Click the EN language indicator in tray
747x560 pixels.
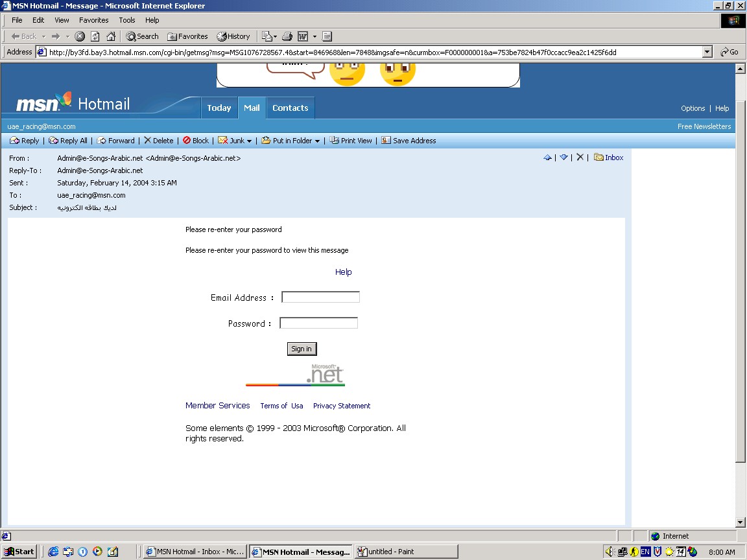(x=646, y=552)
